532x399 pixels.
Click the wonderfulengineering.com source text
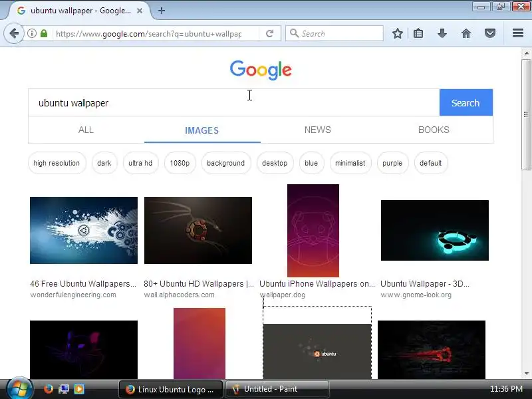click(x=73, y=295)
